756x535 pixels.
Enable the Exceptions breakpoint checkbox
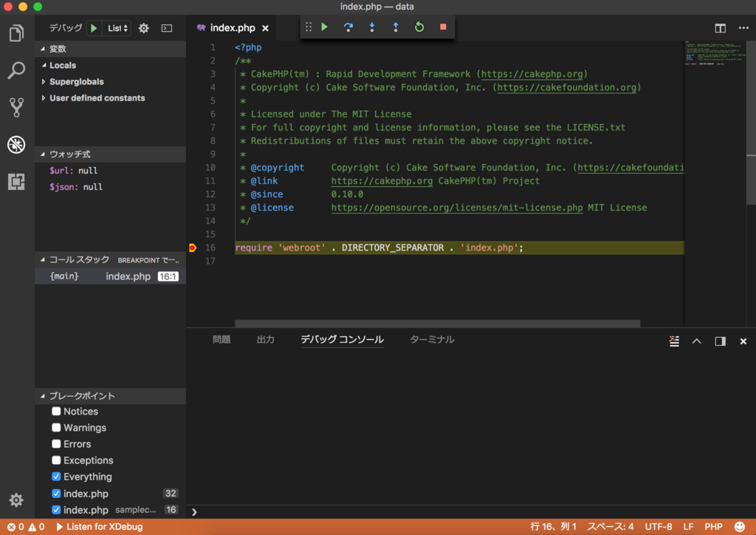(56, 460)
